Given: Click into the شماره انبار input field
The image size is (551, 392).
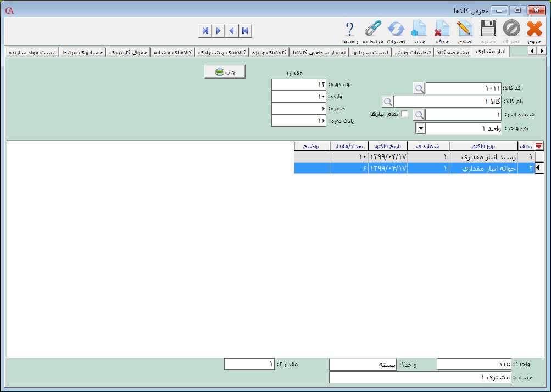Looking at the screenshot, I should tap(464, 115).
